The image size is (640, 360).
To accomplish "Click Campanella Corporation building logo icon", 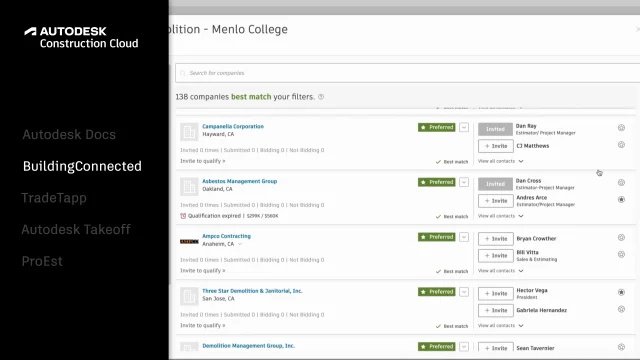I will 189,132.
